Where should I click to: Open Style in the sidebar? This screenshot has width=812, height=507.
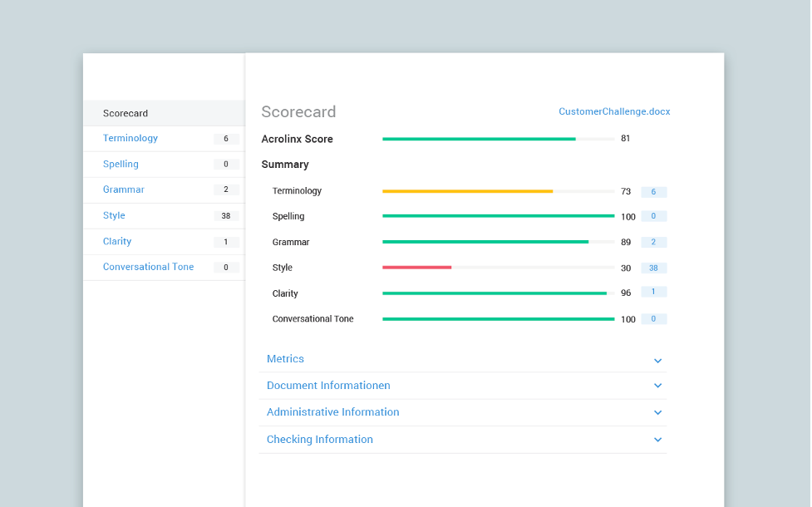coord(114,216)
